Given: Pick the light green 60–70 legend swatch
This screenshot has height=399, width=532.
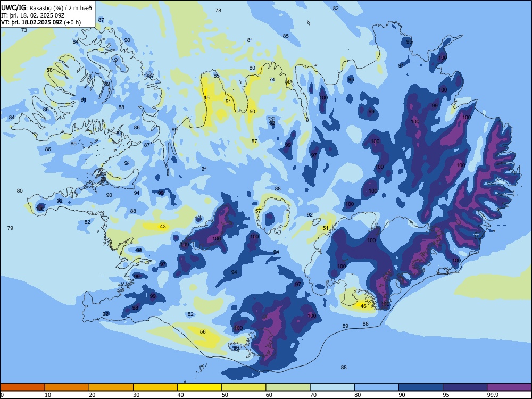Looking at the screenshot, I should [x=288, y=387].
